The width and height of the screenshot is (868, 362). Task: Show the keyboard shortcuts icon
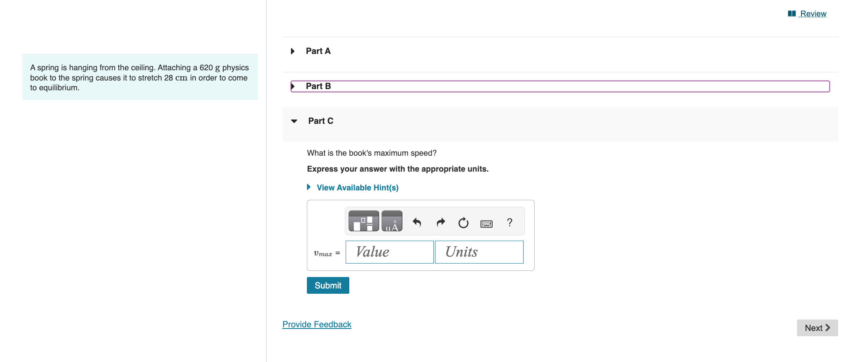pyautogui.click(x=486, y=223)
